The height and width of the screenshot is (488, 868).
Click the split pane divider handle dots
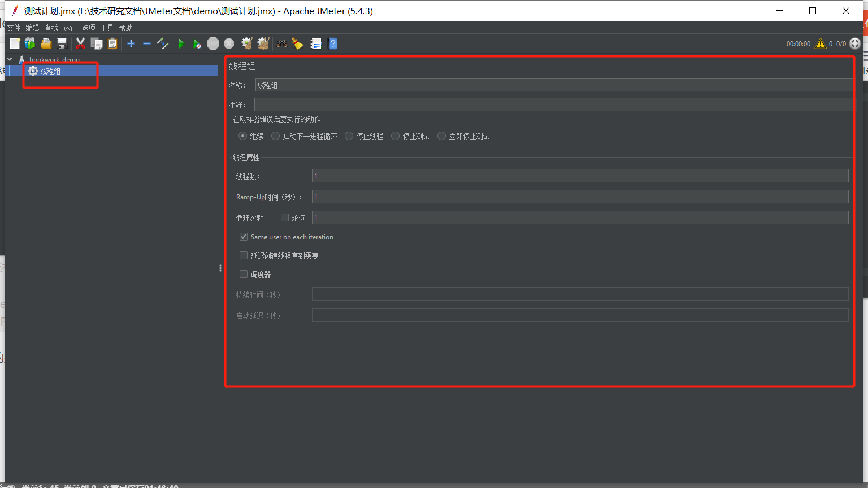(220, 268)
